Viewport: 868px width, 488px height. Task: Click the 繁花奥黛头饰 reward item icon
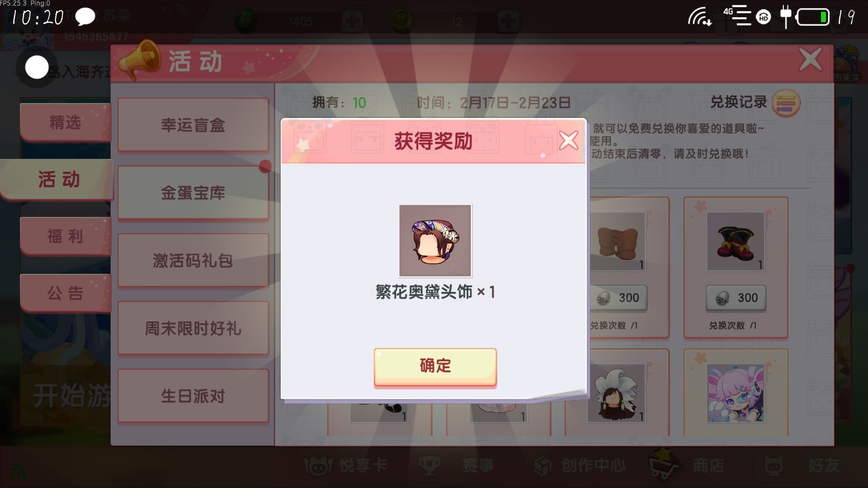tap(435, 240)
